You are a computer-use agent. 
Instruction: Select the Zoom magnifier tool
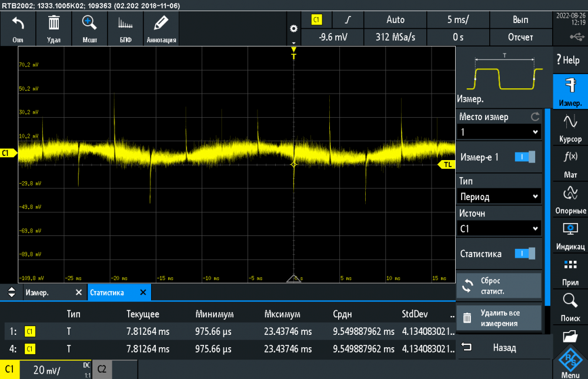89,28
